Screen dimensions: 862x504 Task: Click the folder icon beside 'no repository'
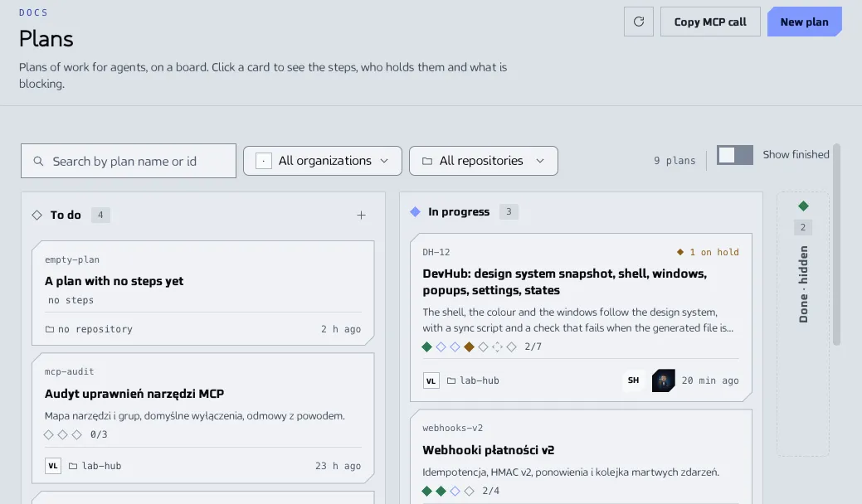coord(50,329)
